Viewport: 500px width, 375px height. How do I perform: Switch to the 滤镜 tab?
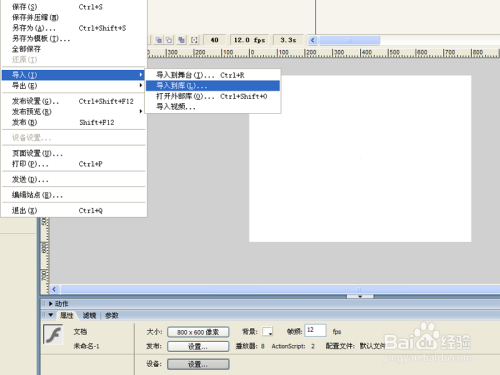click(x=89, y=315)
